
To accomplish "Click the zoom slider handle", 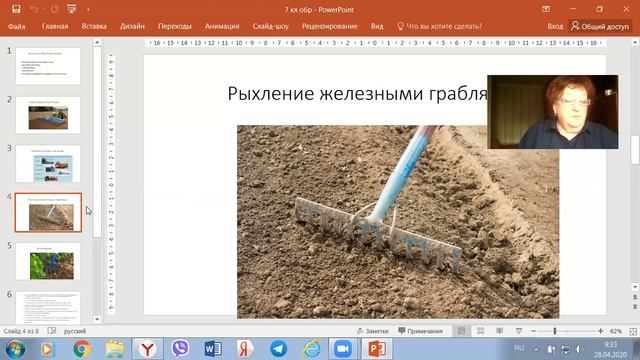I will pos(555,331).
